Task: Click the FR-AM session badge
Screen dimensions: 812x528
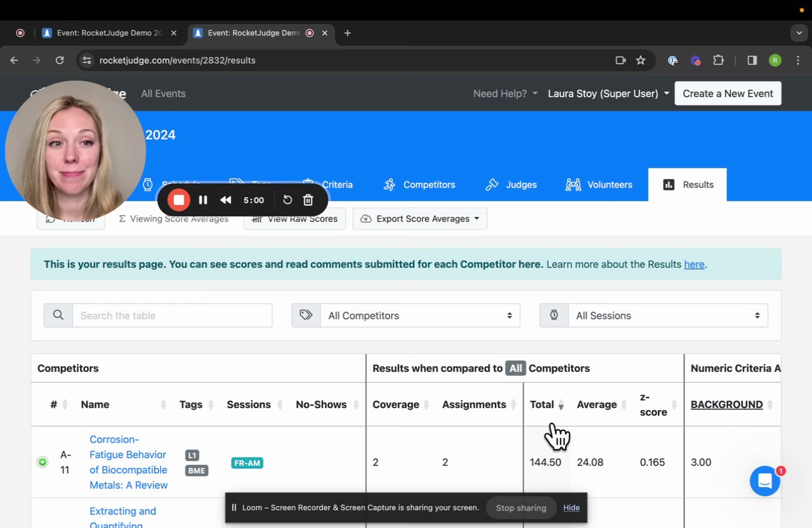Action: pyautogui.click(x=247, y=463)
